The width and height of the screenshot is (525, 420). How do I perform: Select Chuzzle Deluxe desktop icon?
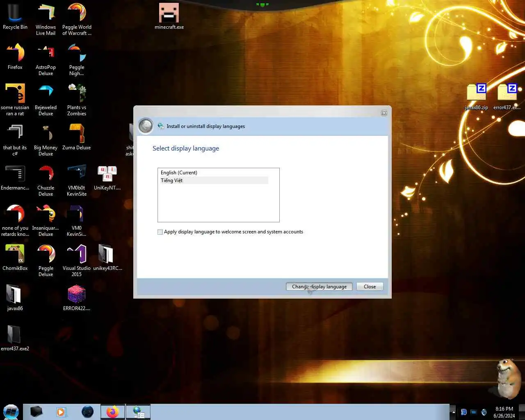click(46, 180)
